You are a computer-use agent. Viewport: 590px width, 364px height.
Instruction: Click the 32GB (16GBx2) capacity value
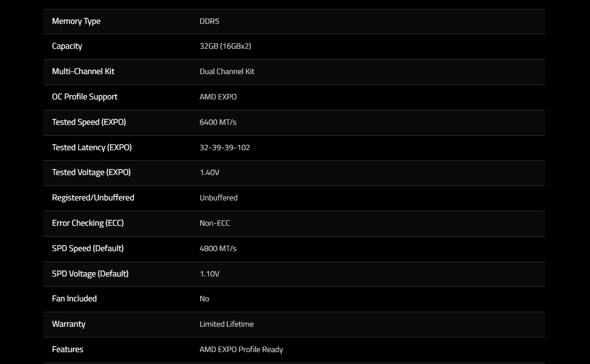[x=225, y=46]
